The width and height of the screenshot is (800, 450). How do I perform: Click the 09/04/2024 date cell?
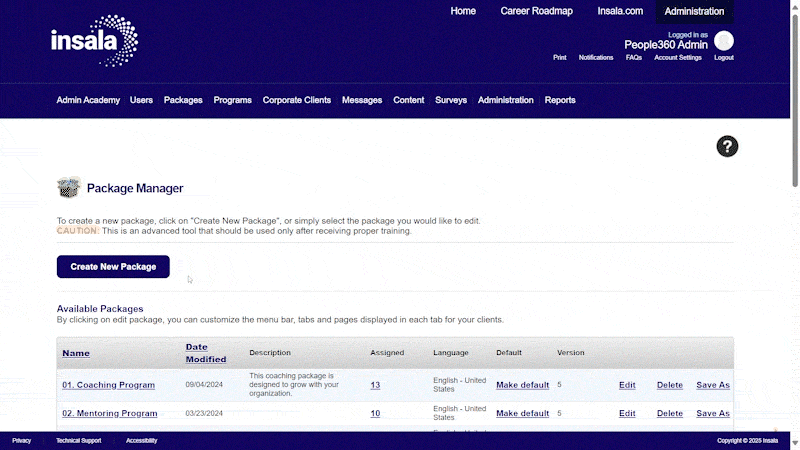click(204, 385)
